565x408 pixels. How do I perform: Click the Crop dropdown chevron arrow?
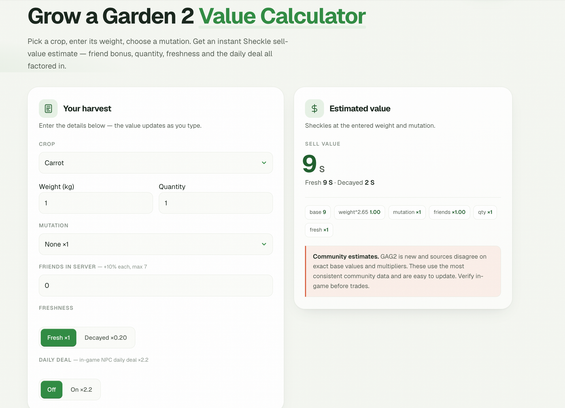(264, 163)
